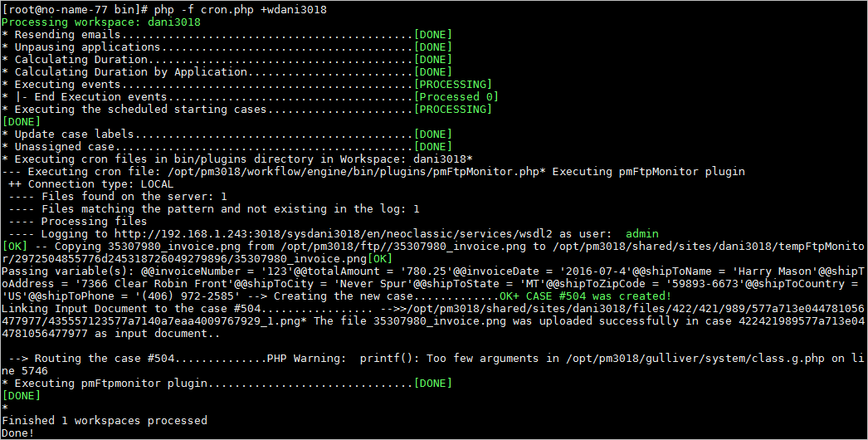
Task: Click [DONE] beside Unassigned case
Action: pos(432,147)
